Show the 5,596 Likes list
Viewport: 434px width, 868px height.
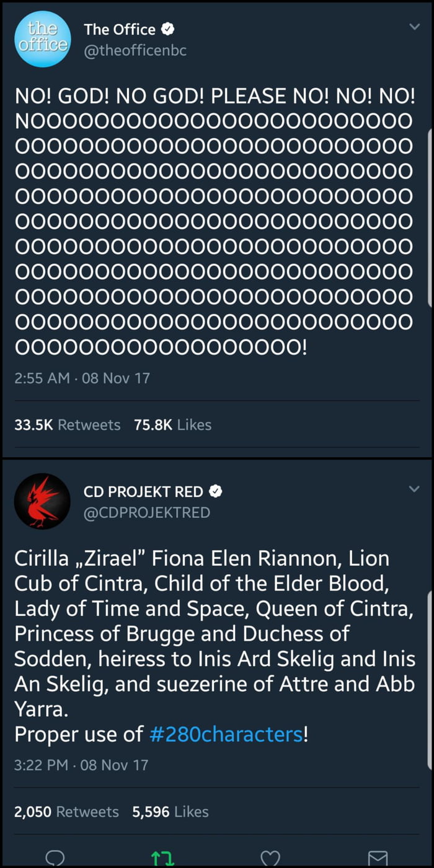tap(170, 812)
